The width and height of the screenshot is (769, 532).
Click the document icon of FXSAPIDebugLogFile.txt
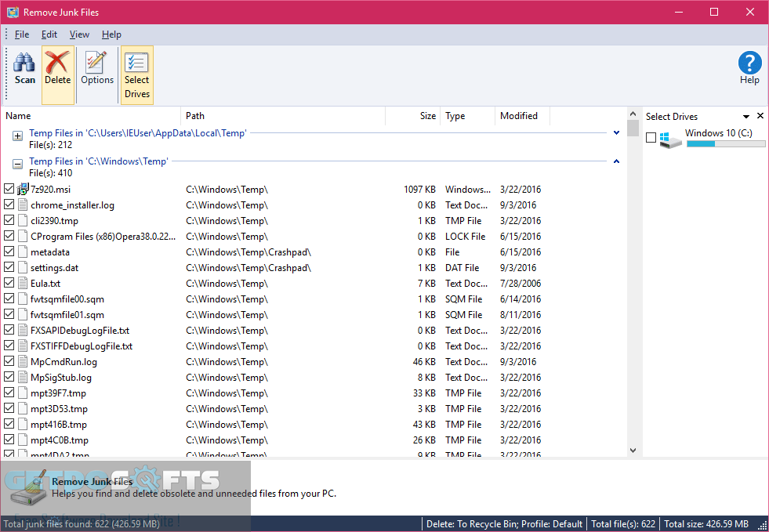tap(23, 331)
